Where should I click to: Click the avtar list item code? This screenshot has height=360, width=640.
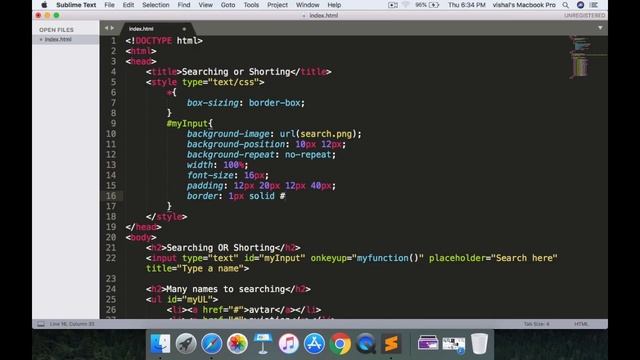coord(244,310)
